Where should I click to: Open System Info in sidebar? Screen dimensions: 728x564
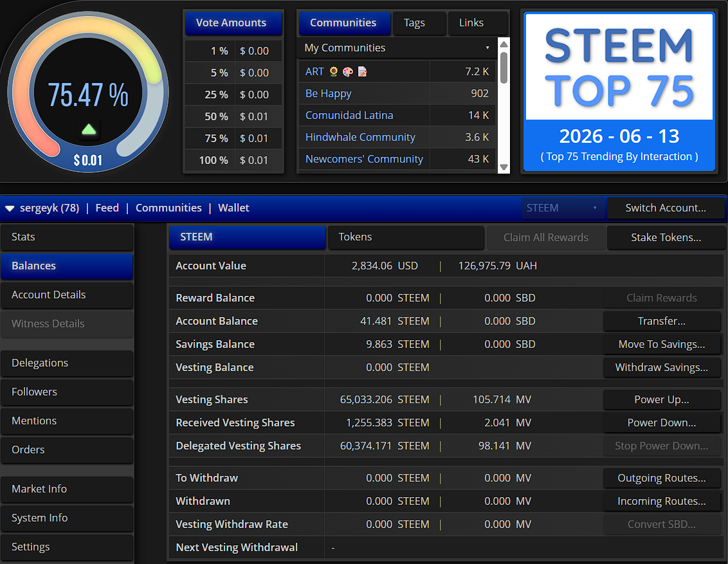tap(67, 518)
